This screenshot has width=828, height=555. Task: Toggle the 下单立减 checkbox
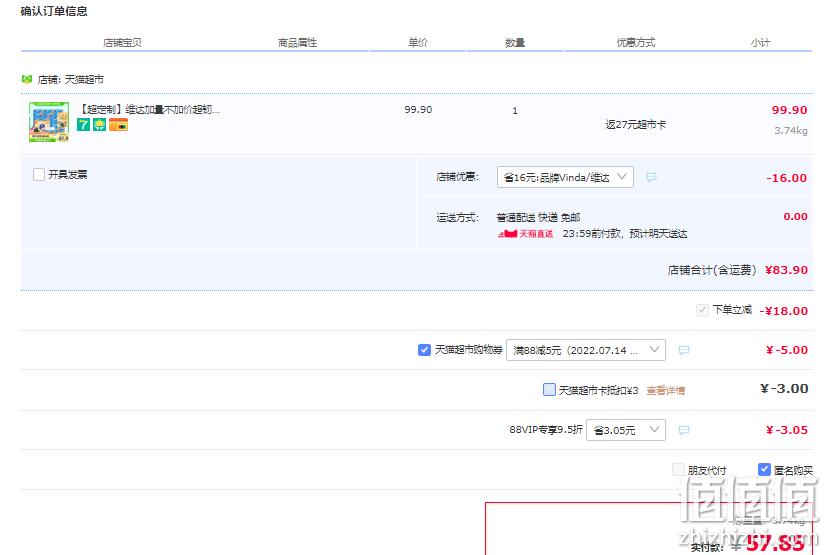pyautogui.click(x=702, y=310)
